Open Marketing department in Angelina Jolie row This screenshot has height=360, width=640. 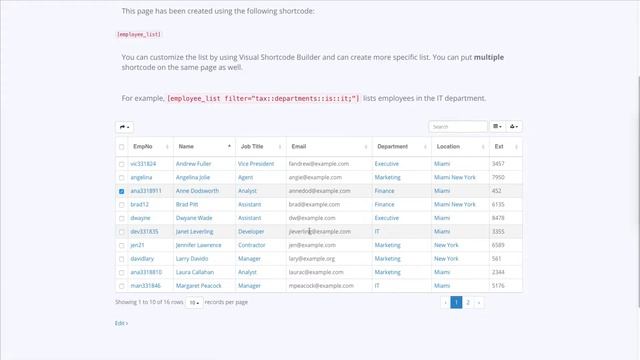(387, 177)
